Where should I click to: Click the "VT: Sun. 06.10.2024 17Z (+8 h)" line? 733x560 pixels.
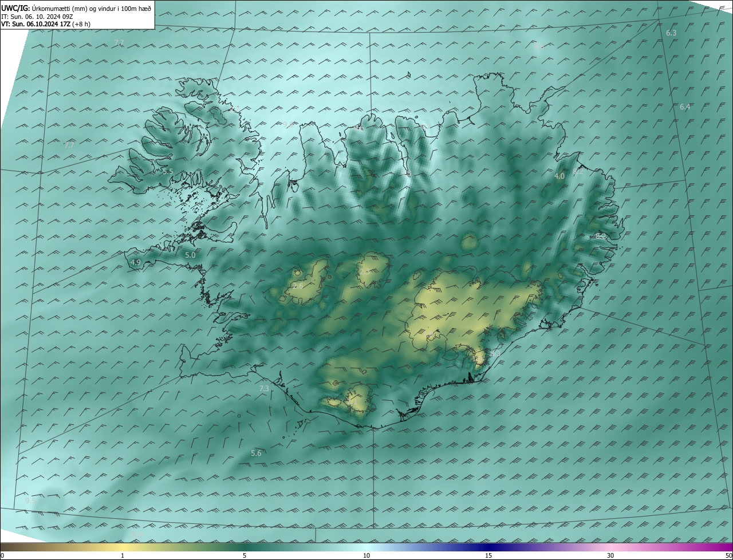click(46, 24)
